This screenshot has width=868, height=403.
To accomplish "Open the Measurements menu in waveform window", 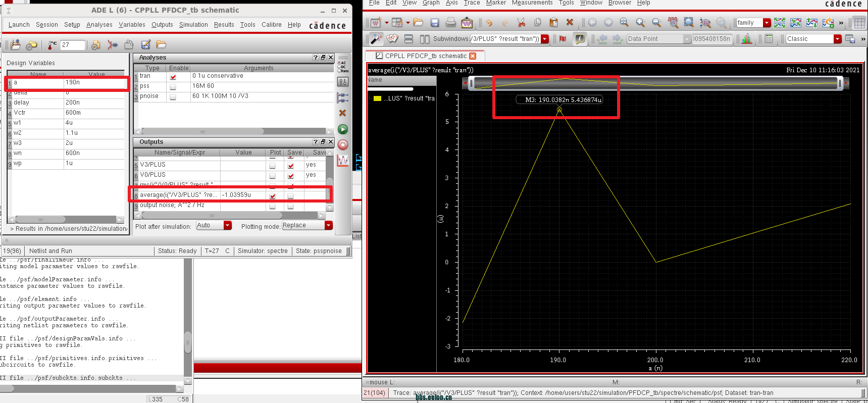I will coord(532,3).
